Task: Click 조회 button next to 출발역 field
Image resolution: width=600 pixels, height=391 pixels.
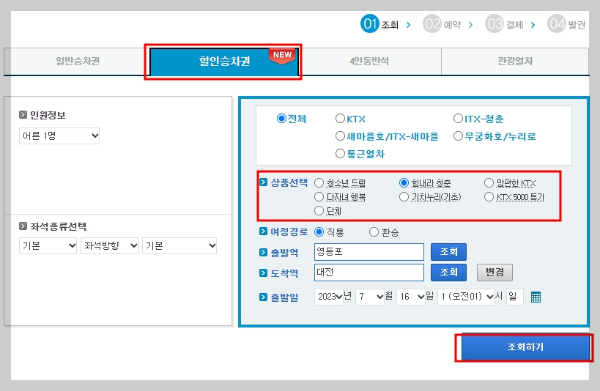Action: (x=448, y=252)
